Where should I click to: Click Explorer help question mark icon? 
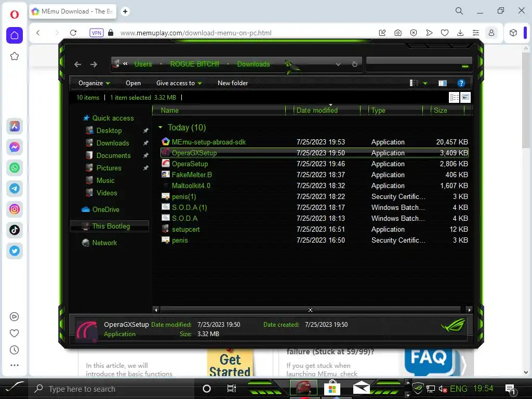[x=461, y=83]
